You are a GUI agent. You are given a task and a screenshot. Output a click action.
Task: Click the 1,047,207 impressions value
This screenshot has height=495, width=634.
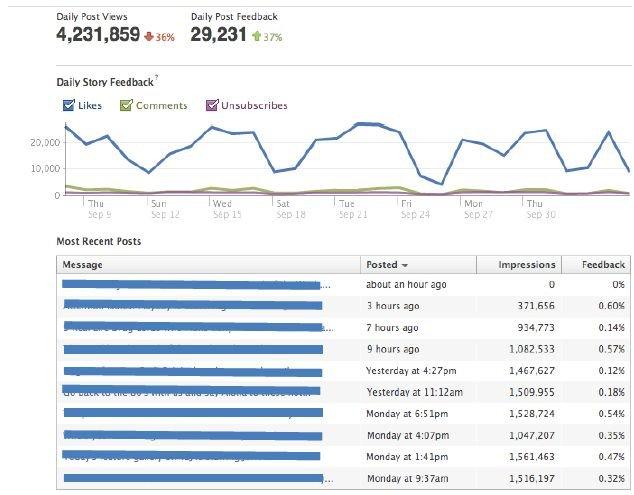532,436
